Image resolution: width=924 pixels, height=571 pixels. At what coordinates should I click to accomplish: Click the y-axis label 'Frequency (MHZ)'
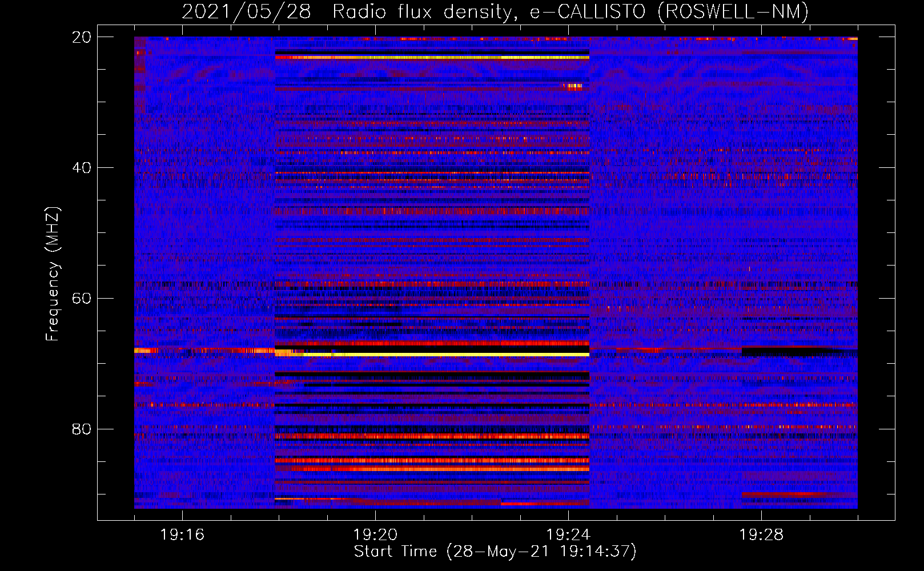(x=53, y=274)
